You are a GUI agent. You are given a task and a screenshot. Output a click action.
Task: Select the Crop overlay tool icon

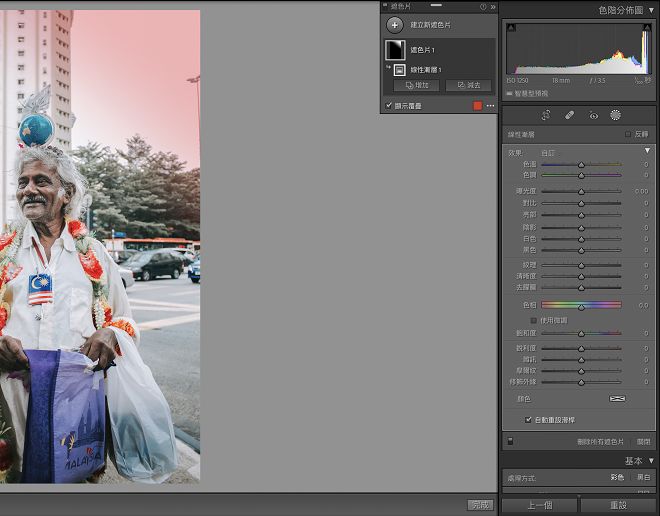[546, 115]
